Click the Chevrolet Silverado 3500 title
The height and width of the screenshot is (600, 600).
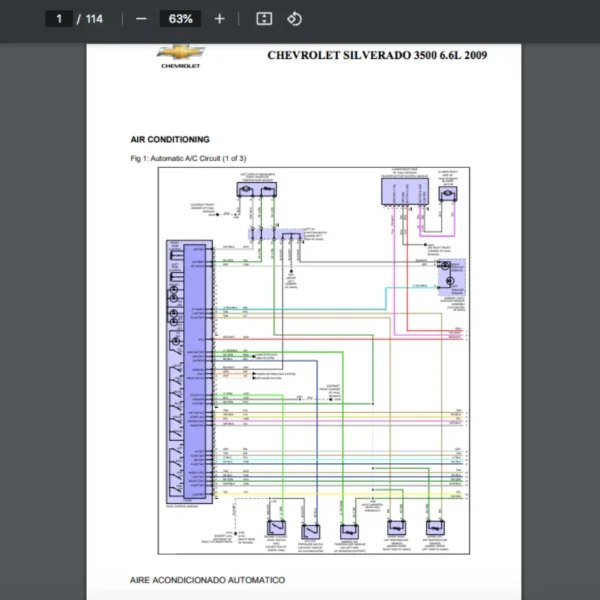coord(377,56)
